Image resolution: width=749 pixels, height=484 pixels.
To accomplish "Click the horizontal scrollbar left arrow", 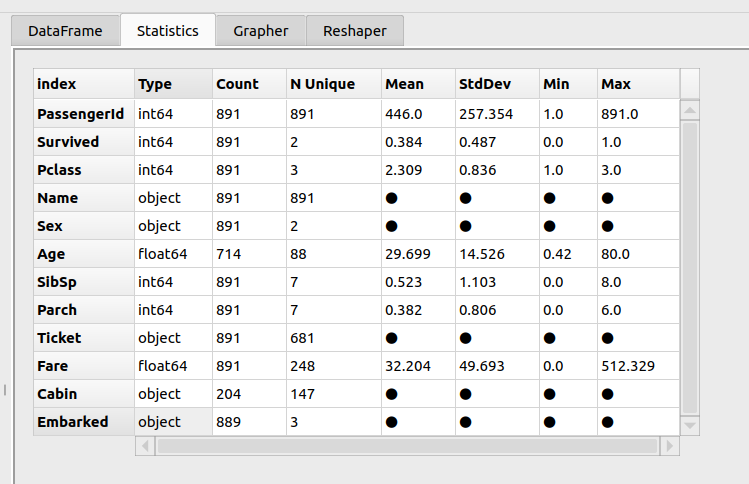I will click(x=144, y=445).
